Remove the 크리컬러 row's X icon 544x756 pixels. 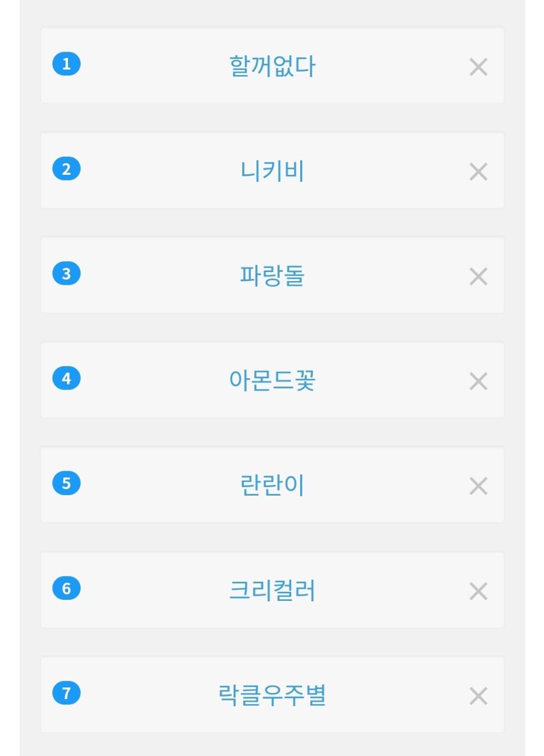pyautogui.click(x=478, y=591)
